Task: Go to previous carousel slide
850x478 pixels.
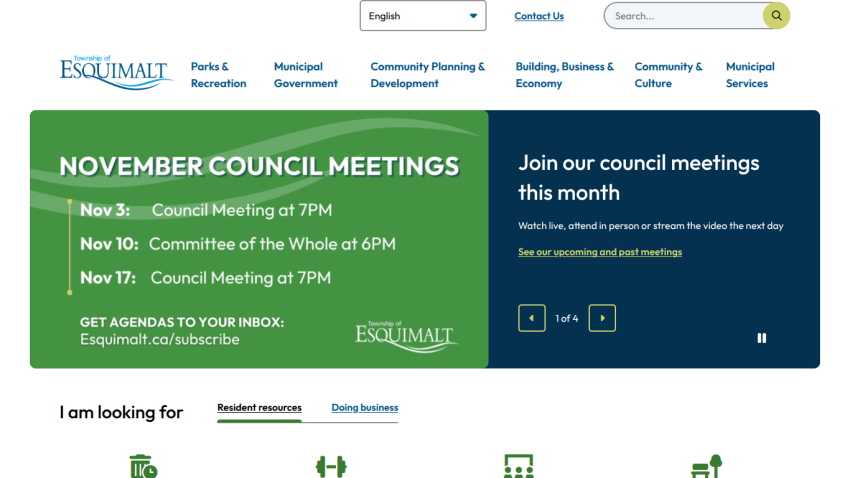Action: tap(531, 318)
